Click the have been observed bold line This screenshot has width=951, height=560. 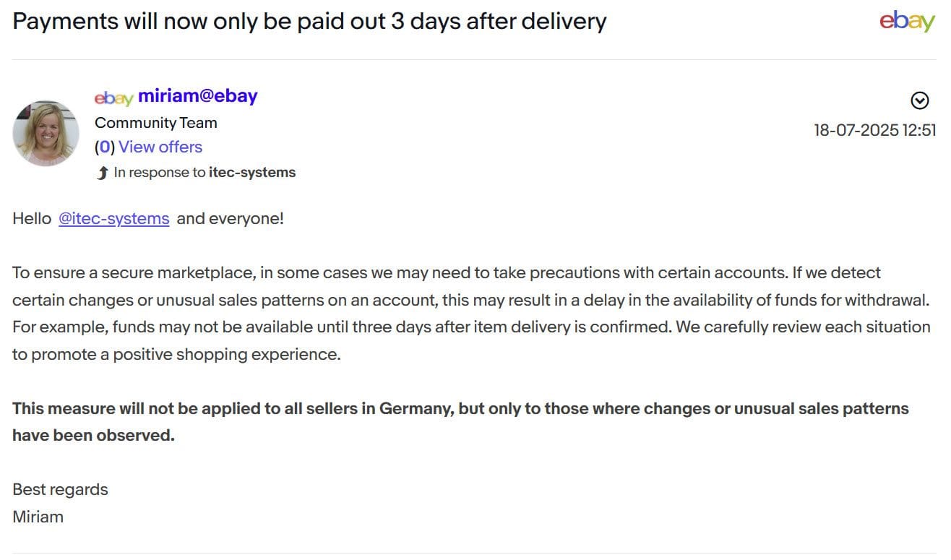(x=93, y=436)
